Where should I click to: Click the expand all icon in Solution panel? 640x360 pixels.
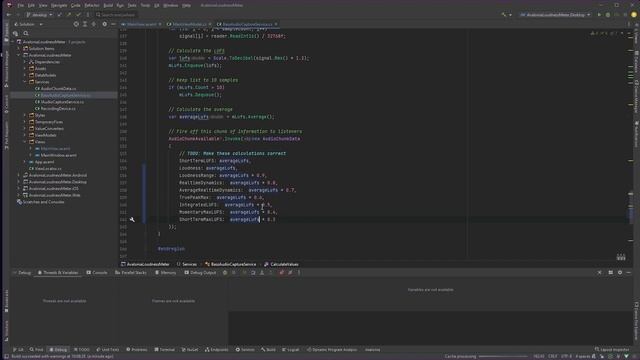pos(85,24)
